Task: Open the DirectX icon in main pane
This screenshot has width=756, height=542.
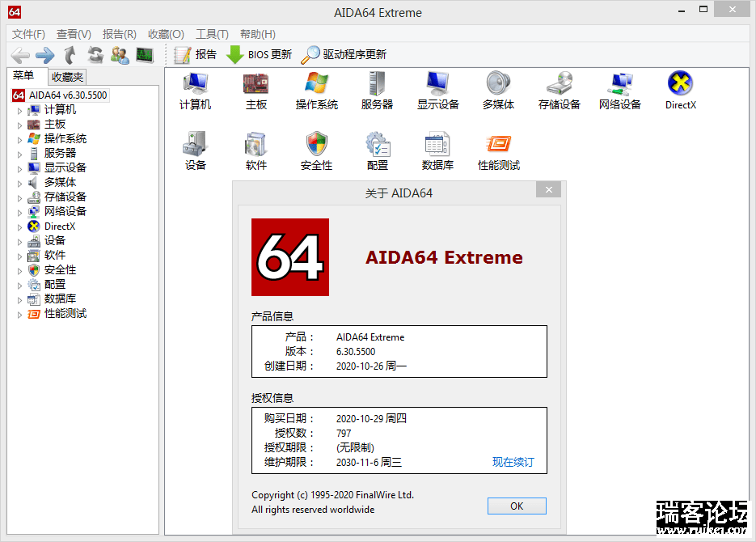Action: (x=680, y=91)
